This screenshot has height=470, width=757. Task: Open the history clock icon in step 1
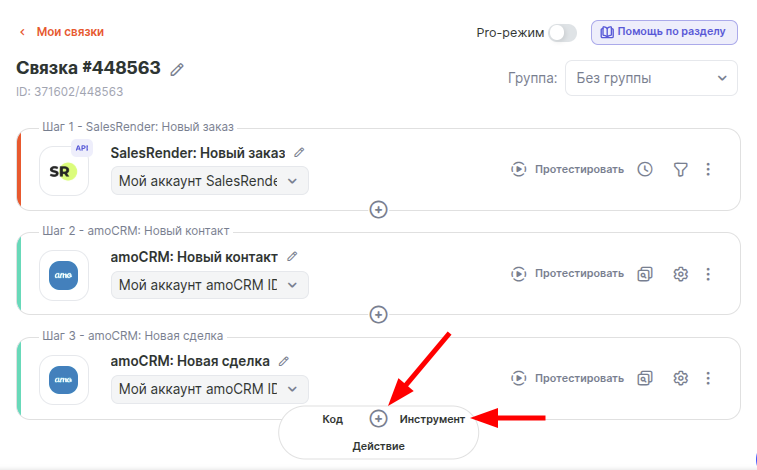tap(645, 169)
